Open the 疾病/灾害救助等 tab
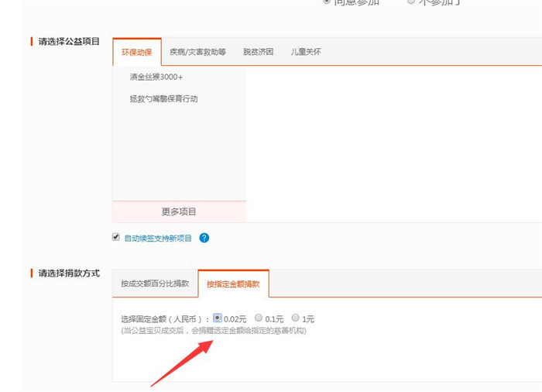 coord(197,52)
